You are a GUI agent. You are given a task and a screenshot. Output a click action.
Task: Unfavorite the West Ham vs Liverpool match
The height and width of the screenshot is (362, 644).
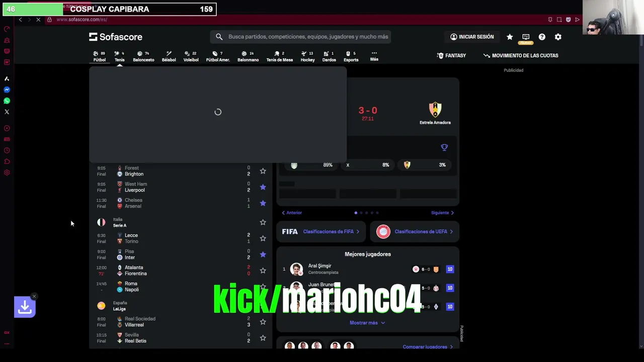click(x=263, y=187)
